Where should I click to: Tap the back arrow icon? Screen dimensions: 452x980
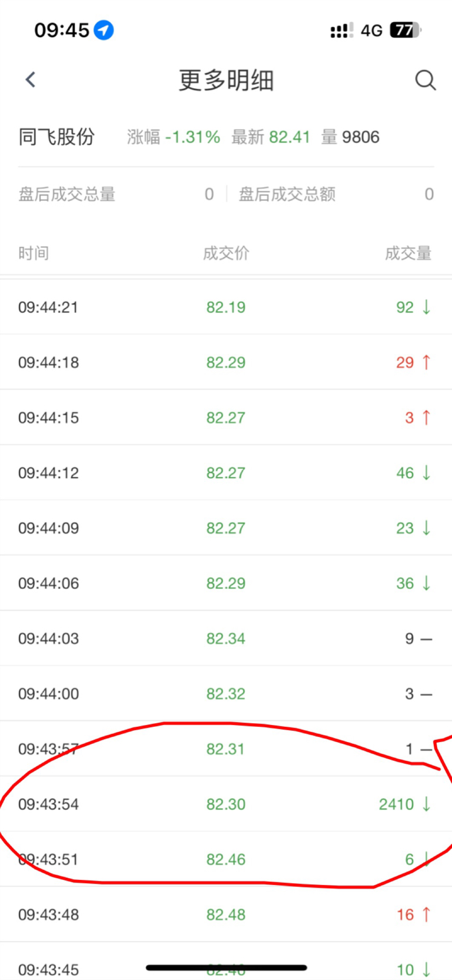(x=31, y=80)
